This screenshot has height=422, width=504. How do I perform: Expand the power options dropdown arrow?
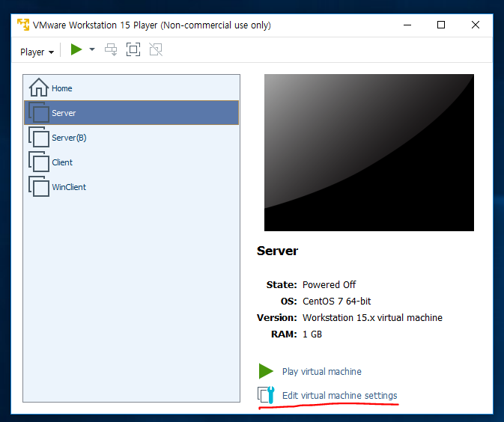click(x=92, y=49)
